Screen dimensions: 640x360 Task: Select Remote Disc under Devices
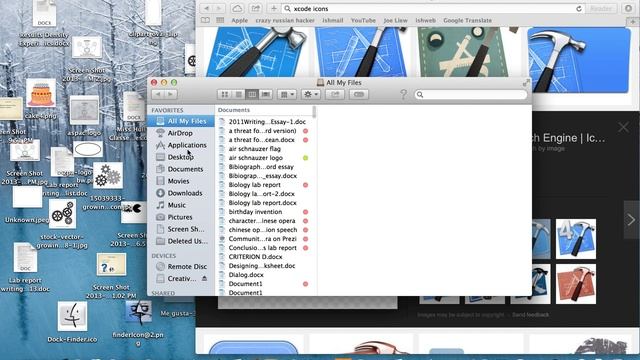(x=181, y=267)
